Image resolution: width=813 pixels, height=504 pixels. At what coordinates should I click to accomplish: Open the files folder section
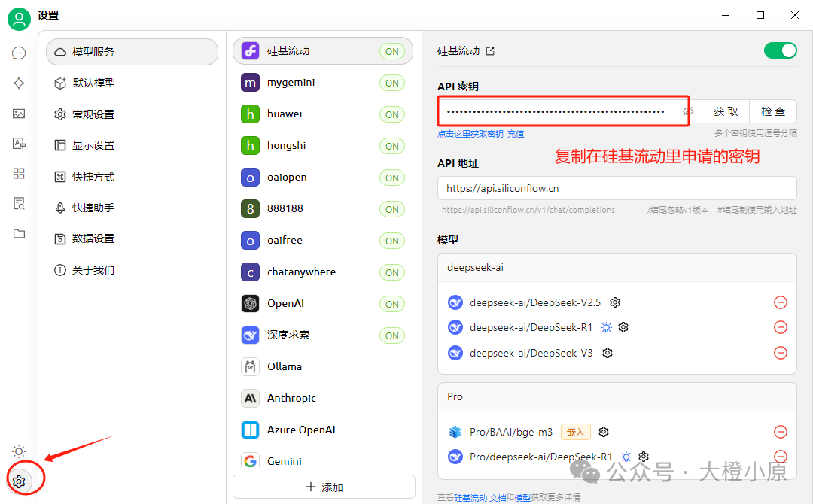click(x=19, y=234)
